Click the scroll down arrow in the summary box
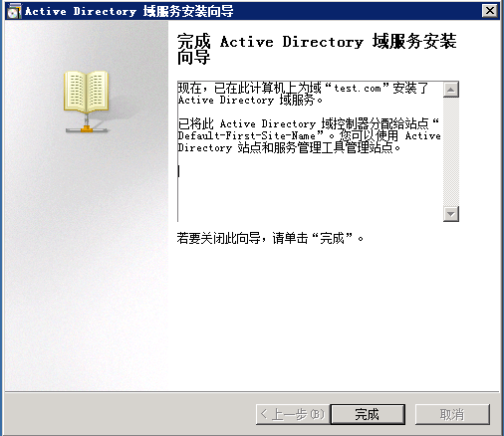This screenshot has width=504, height=436. (451, 214)
